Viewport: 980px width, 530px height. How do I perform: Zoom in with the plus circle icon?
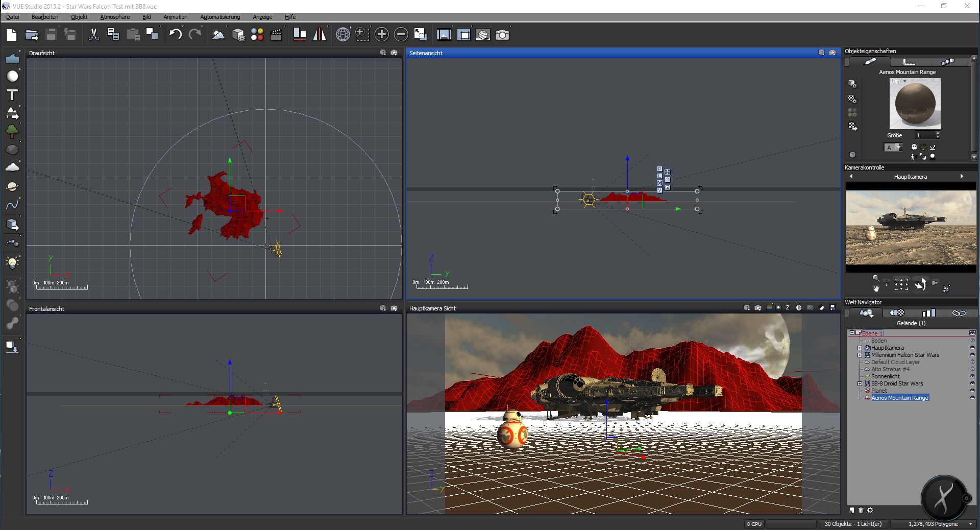point(381,35)
